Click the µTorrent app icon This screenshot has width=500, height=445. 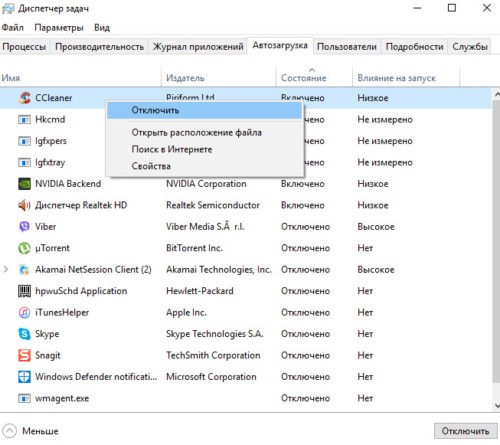pos(24,248)
